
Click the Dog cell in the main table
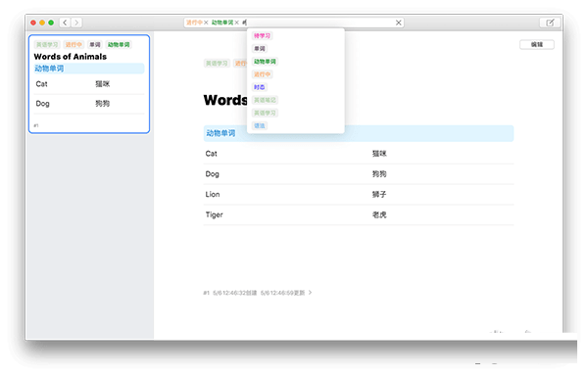click(212, 174)
